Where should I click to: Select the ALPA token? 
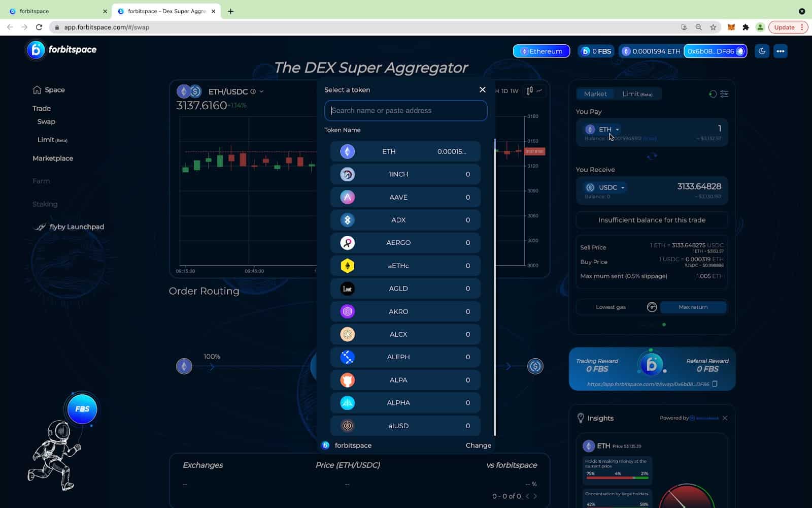[x=405, y=380]
